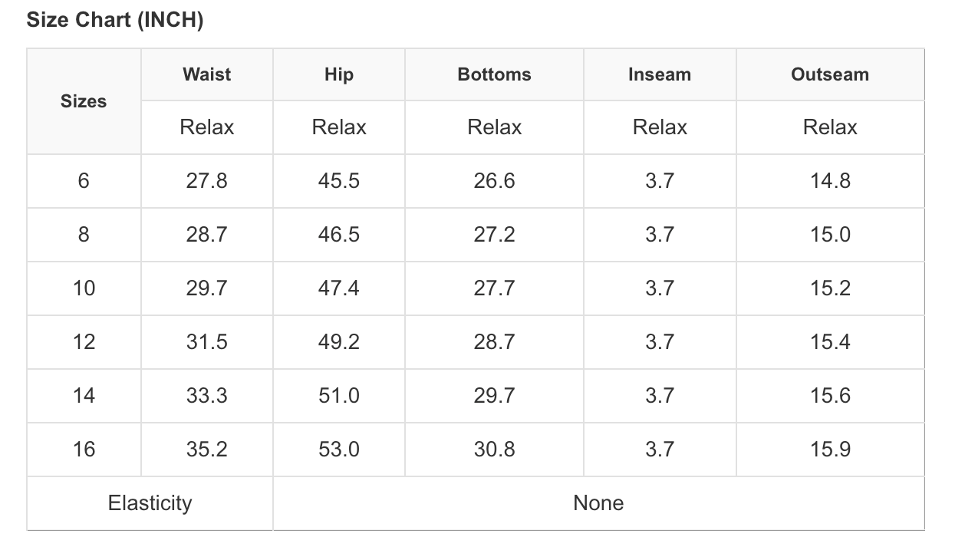Viewport: 965px width, 560px height.
Task: Select the Outseam column header
Action: [x=829, y=74]
